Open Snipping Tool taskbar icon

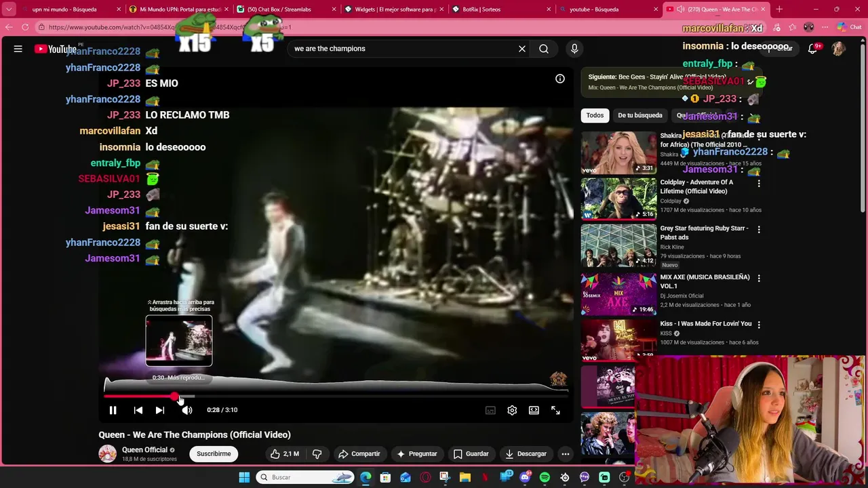445,477
